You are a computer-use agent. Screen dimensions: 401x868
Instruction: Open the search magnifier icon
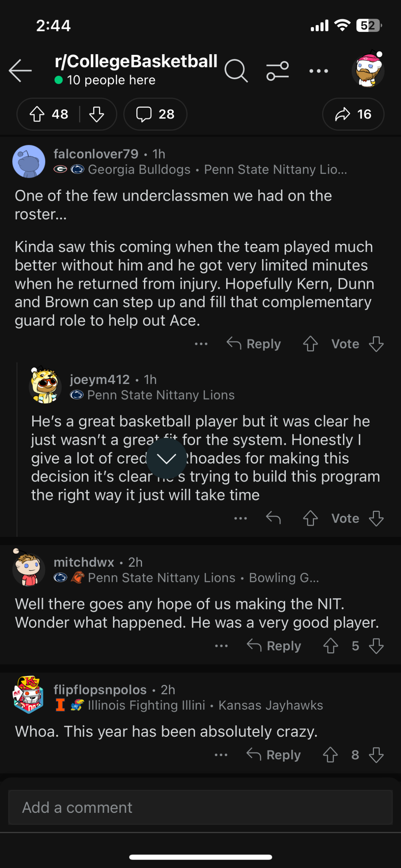click(236, 70)
